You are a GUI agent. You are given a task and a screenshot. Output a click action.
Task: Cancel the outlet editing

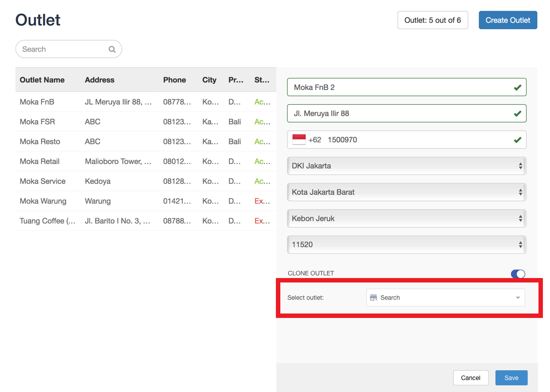[x=470, y=378]
